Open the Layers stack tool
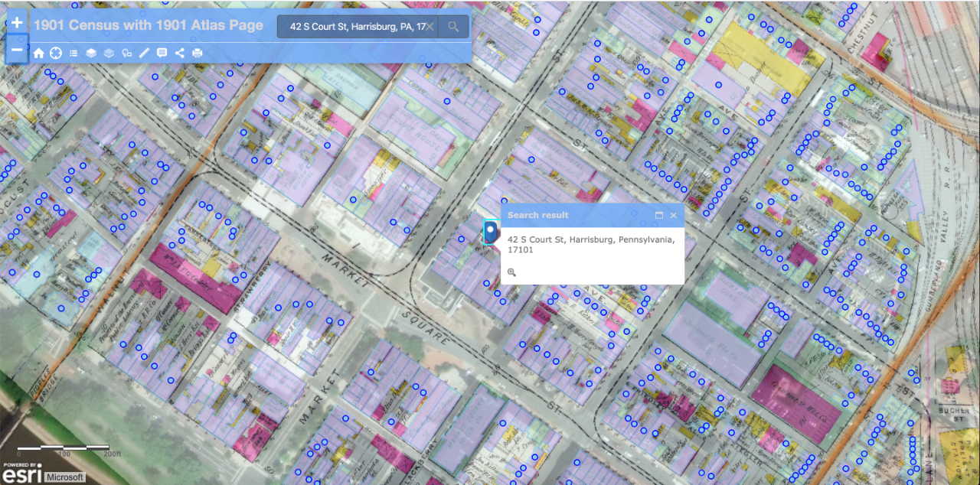Viewport: 980px width, 485px height. coord(91,53)
